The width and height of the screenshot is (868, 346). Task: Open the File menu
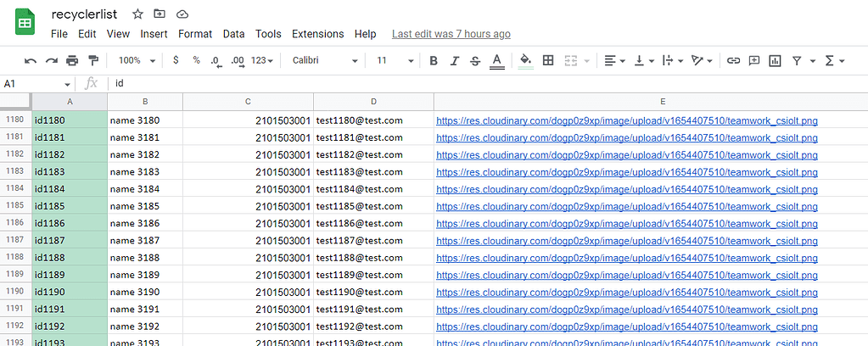point(59,34)
